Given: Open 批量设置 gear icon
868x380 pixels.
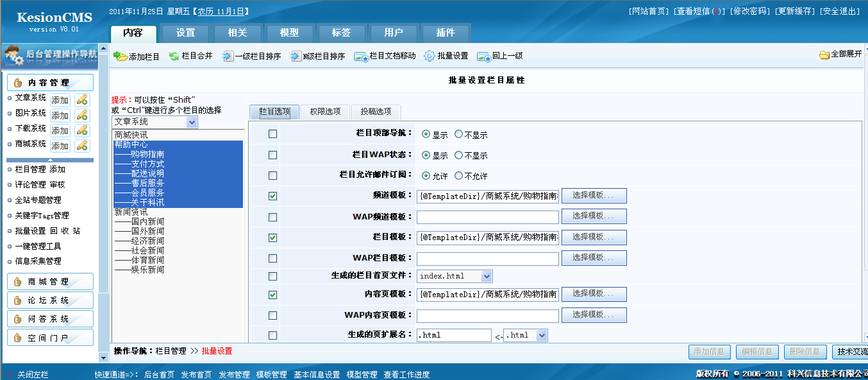Looking at the screenshot, I should click(x=430, y=56).
